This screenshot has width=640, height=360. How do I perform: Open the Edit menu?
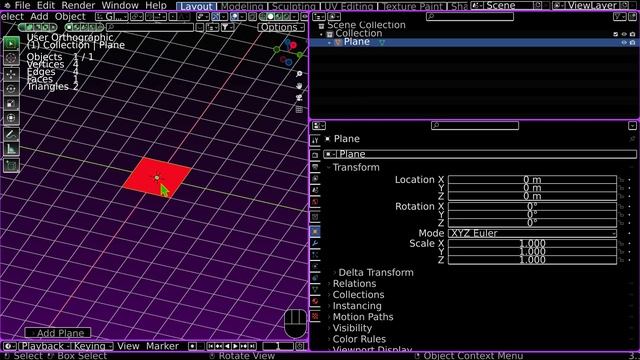pyautogui.click(x=46, y=5)
